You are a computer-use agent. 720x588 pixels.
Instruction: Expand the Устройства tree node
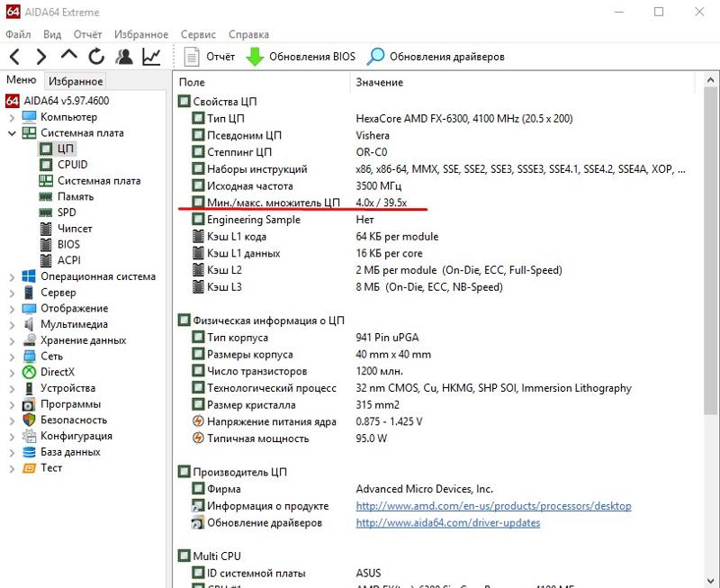point(12,389)
